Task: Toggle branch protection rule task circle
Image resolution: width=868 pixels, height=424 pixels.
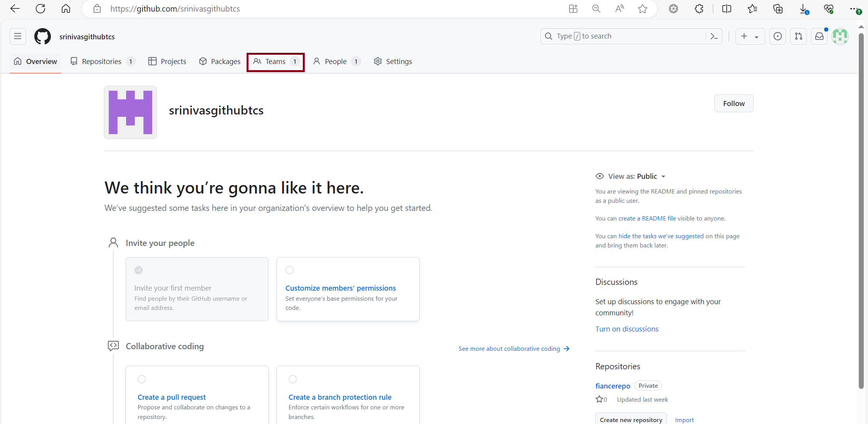Action: pyautogui.click(x=293, y=379)
